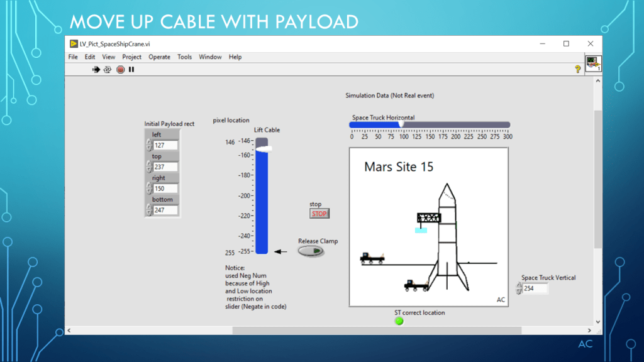644x362 pixels.
Task: Toggle the Release Clamp switch
Action: (311, 251)
